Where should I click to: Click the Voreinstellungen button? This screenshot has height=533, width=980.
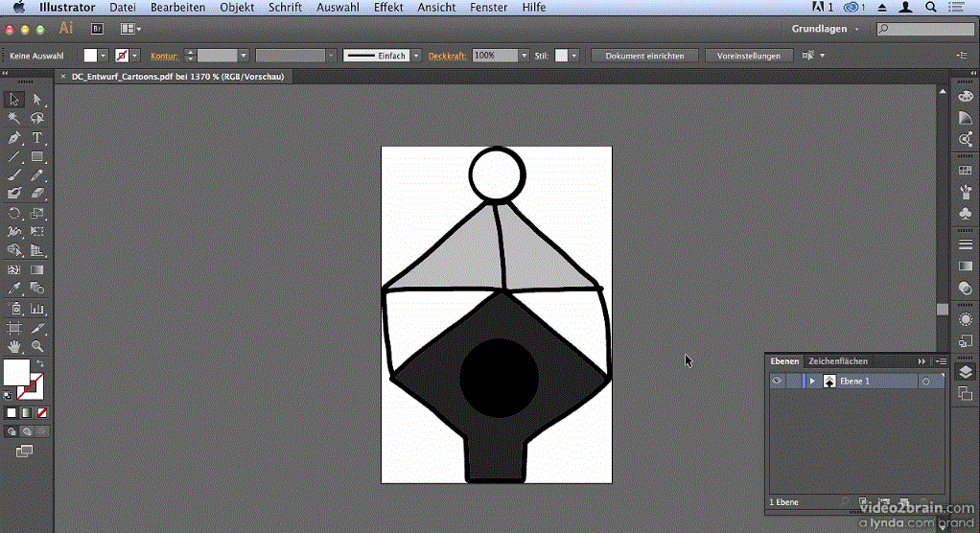coord(749,56)
